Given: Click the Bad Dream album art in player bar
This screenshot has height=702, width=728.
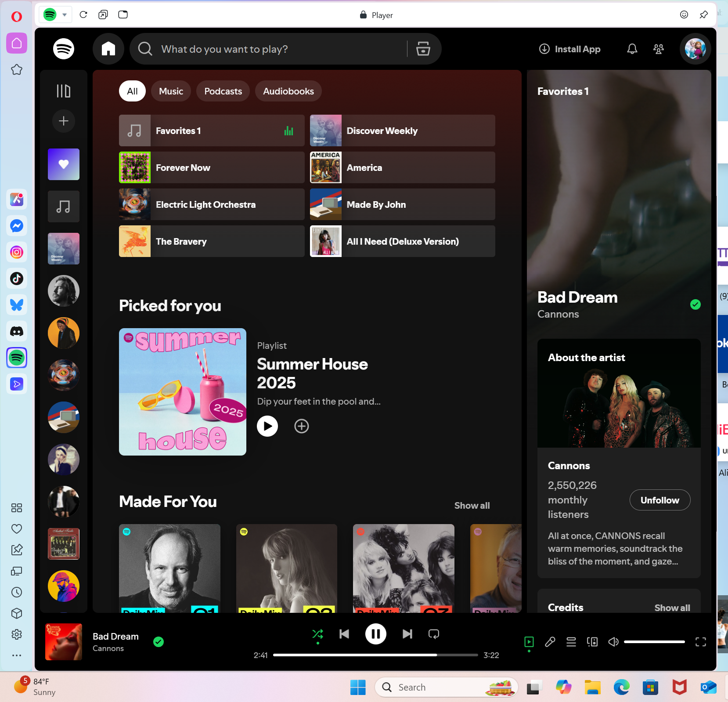Looking at the screenshot, I should tap(64, 642).
